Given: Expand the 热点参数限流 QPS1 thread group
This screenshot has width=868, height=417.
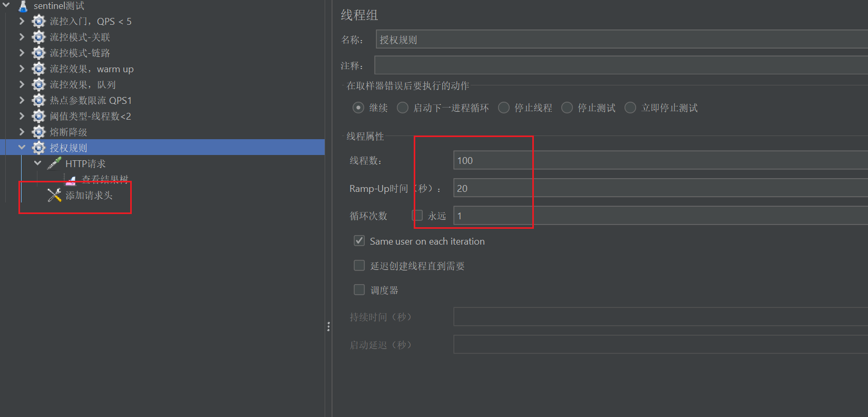Looking at the screenshot, I should [x=22, y=100].
